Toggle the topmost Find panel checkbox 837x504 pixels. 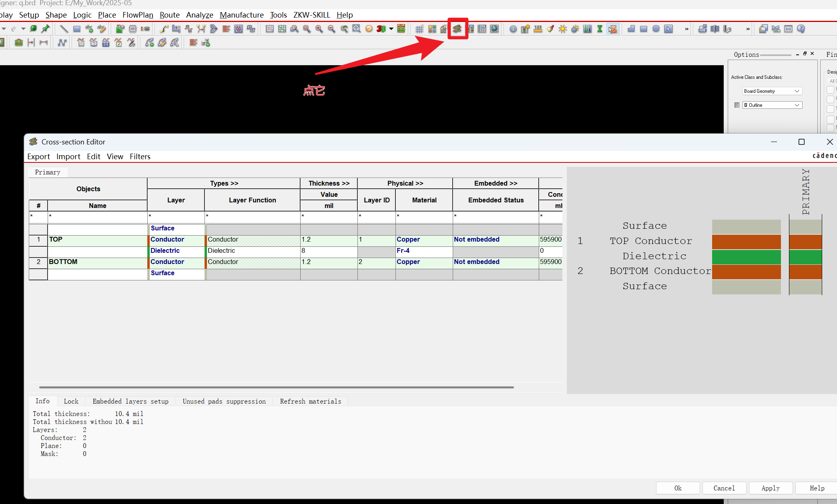(830, 90)
